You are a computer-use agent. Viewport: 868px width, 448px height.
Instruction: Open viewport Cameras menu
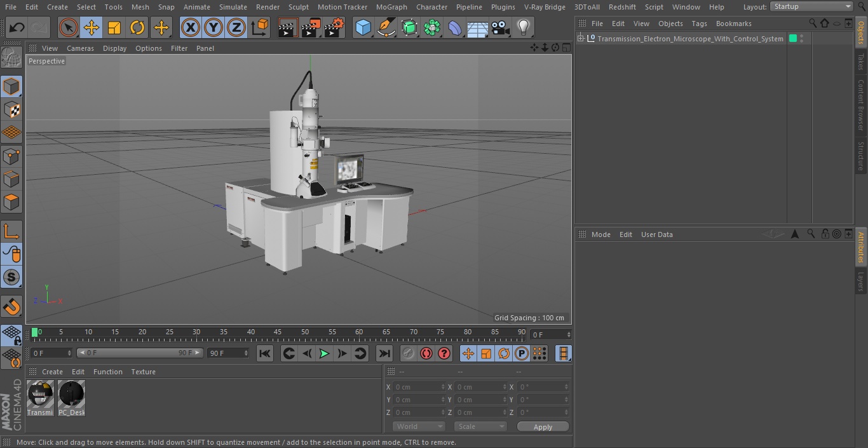[80, 48]
